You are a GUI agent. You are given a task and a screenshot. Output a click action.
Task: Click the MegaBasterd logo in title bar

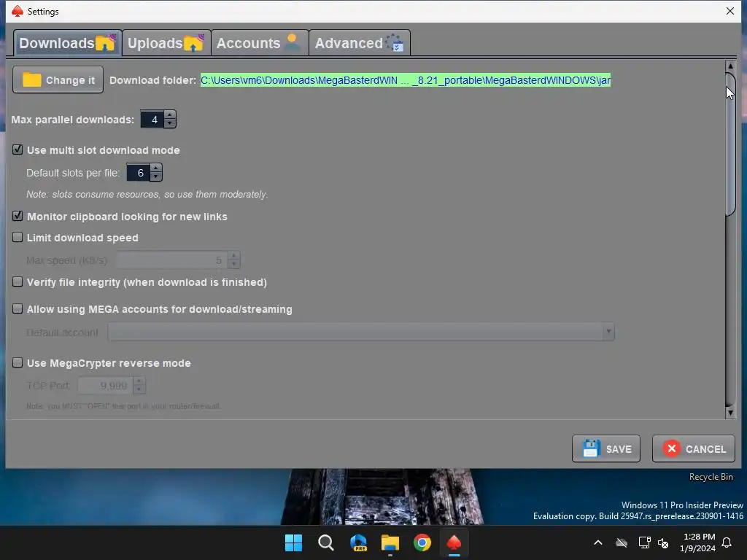pyautogui.click(x=18, y=11)
